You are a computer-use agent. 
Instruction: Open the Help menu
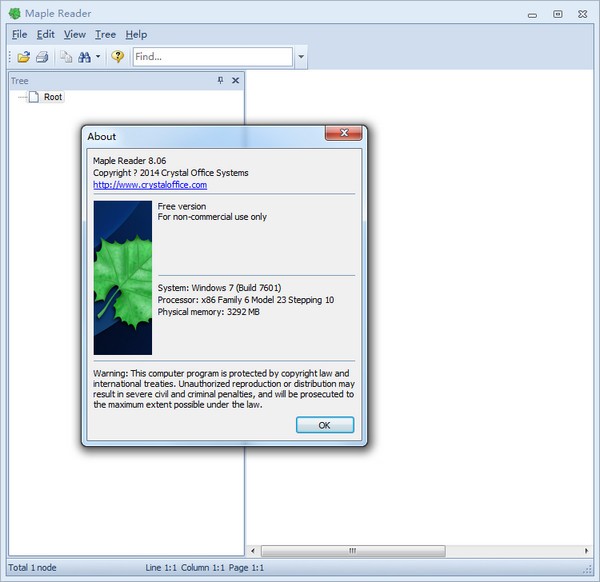click(x=136, y=34)
